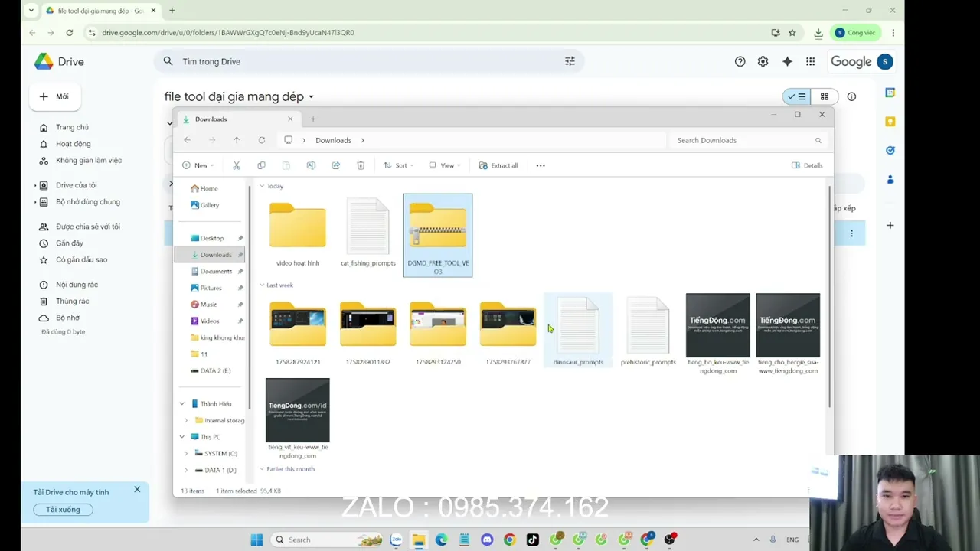Open the Google apps grid icon
980x551 pixels.
coord(810,61)
